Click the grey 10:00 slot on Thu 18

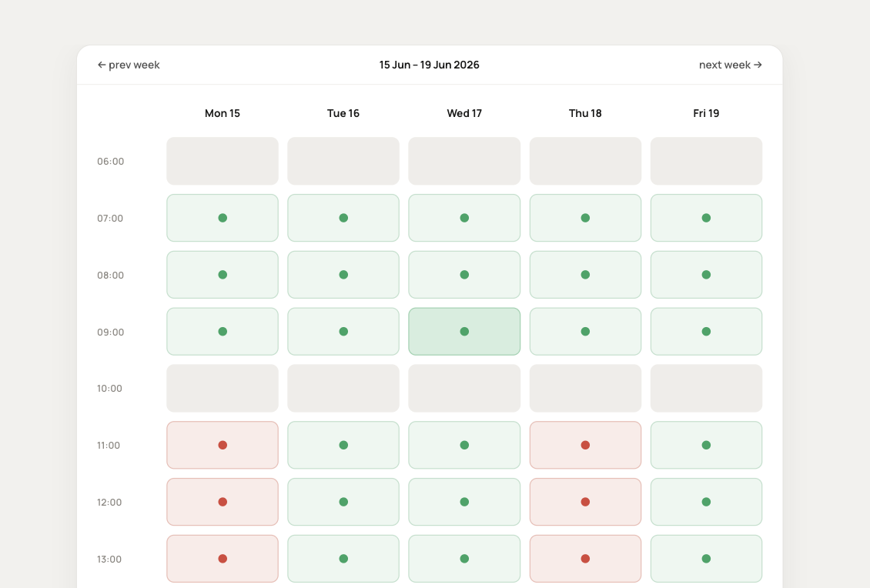[x=585, y=389]
